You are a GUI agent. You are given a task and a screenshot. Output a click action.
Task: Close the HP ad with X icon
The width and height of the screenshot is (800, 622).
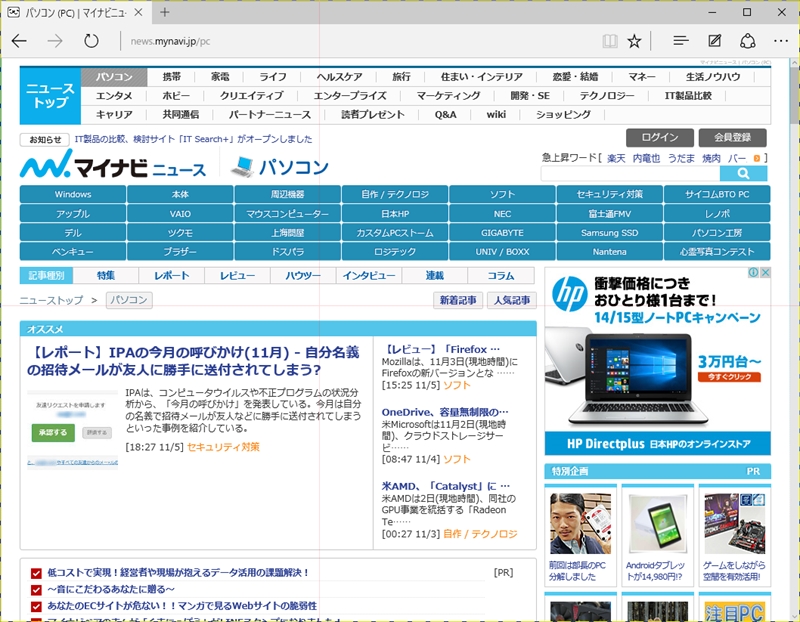pos(765,272)
